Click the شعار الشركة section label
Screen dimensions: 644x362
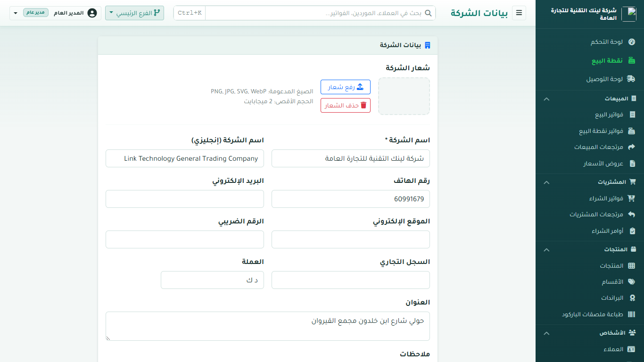click(x=408, y=68)
